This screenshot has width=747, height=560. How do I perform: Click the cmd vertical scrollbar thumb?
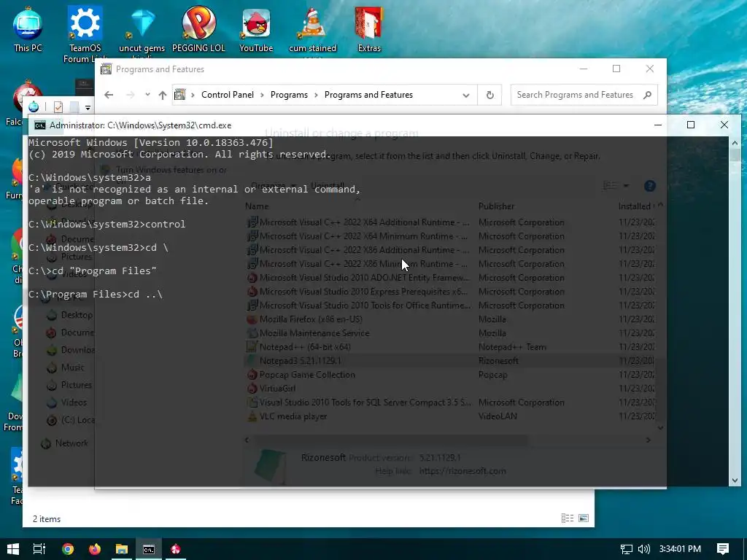(735, 155)
